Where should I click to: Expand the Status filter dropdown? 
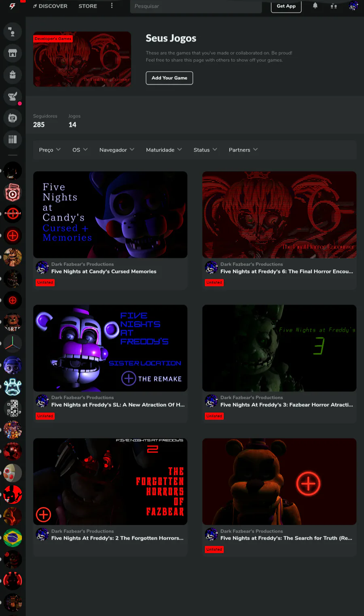tap(205, 150)
